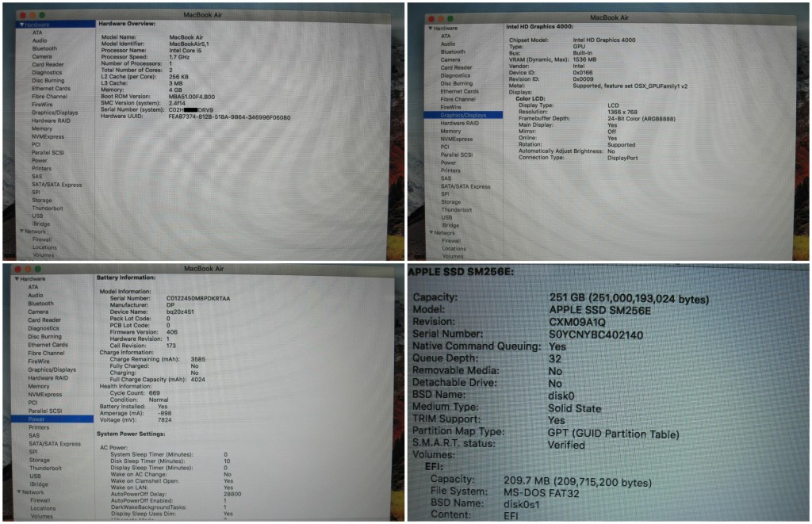The width and height of the screenshot is (812, 524).
Task: Select battery serial number "C0122450M8PDKRTAA"
Action: click(x=198, y=299)
